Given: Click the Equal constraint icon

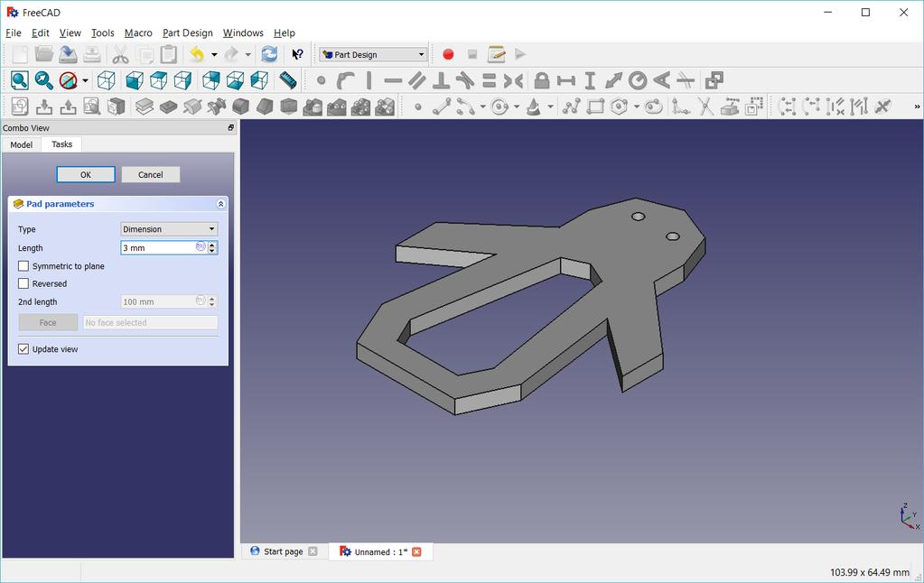Looking at the screenshot, I should pyautogui.click(x=490, y=80).
